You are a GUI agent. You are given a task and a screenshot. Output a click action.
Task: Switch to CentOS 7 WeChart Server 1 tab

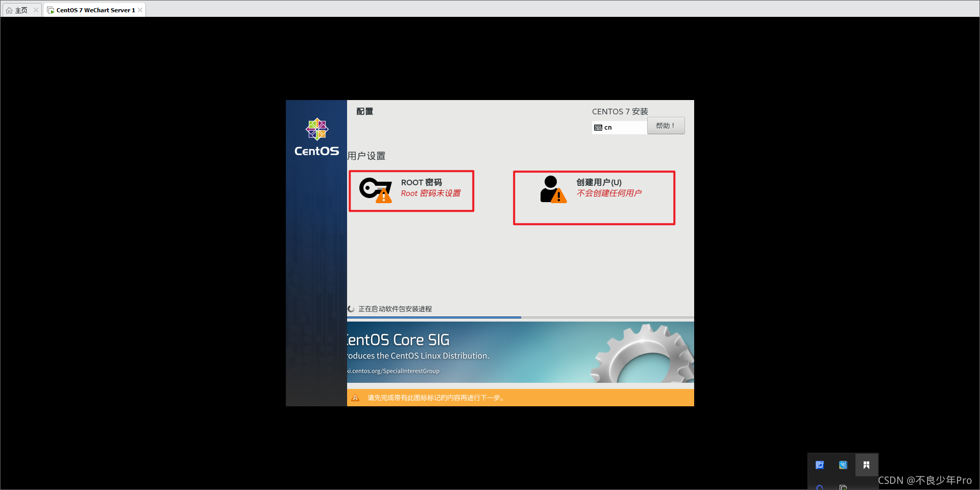95,10
